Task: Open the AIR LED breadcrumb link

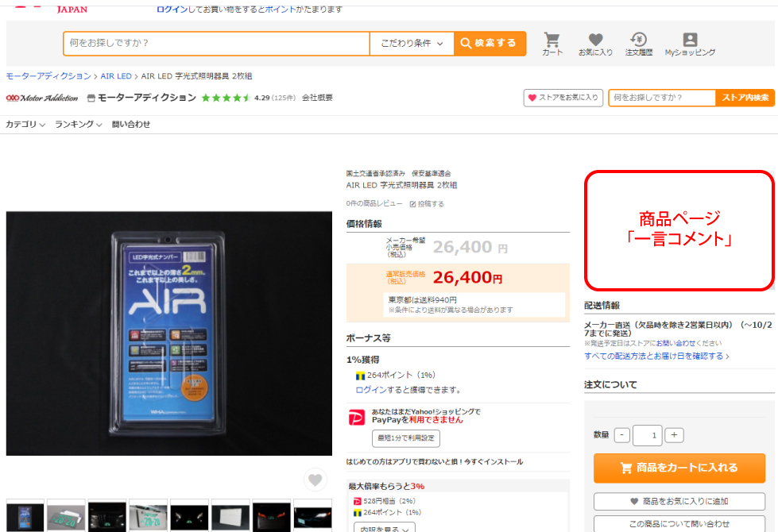Action: [x=116, y=76]
